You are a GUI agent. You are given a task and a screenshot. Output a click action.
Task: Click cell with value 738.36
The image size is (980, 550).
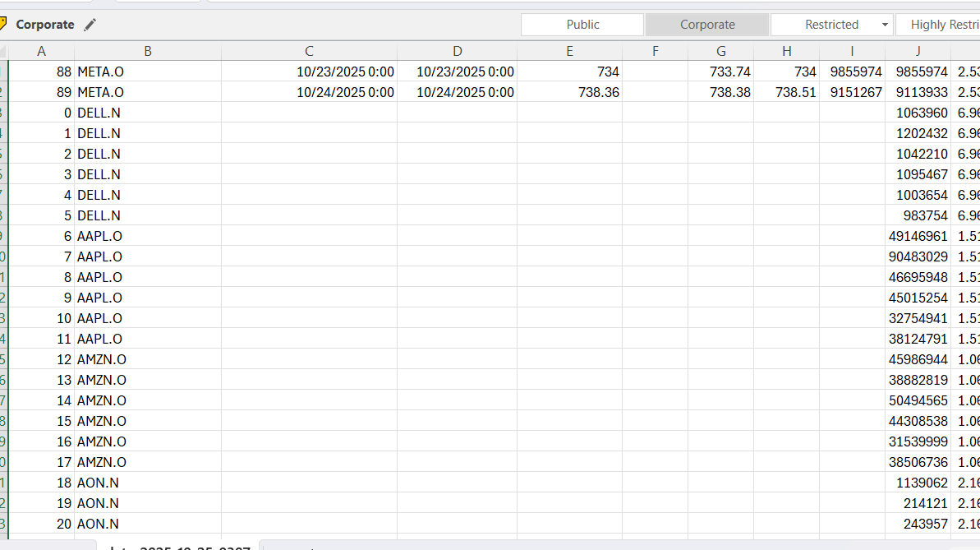(x=569, y=93)
